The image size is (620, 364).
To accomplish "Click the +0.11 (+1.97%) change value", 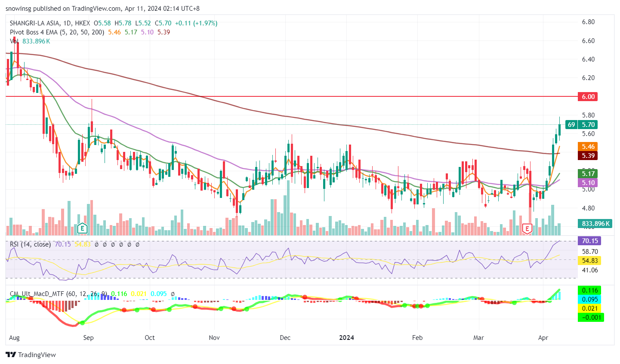I will point(196,23).
